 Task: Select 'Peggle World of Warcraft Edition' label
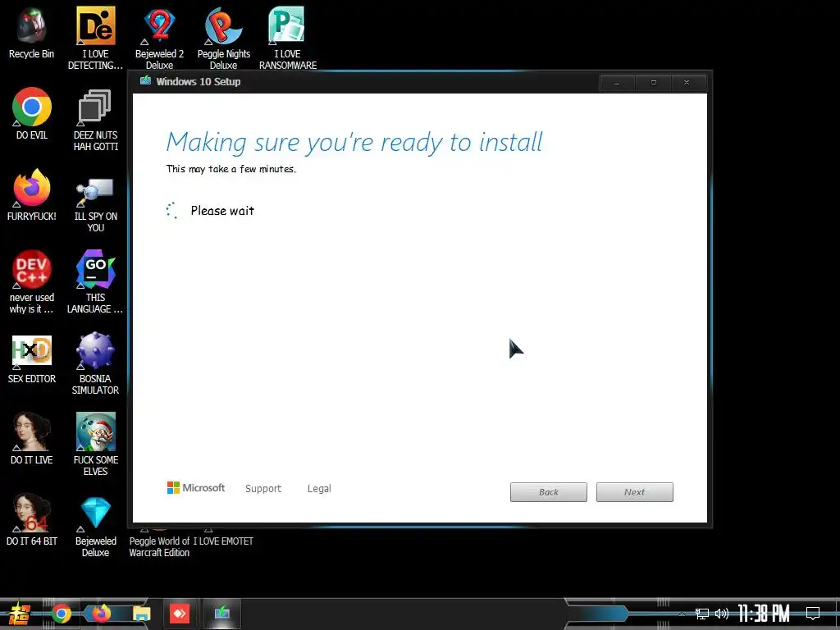coord(160,547)
